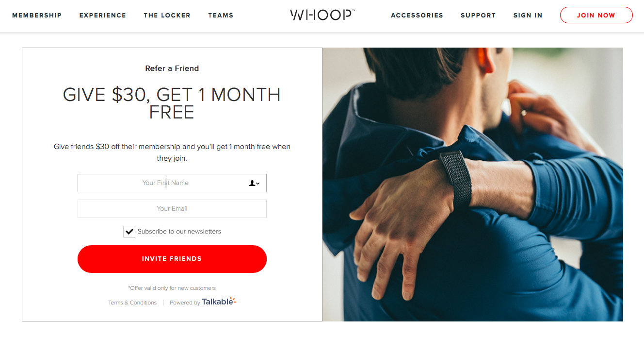Image resolution: width=644 pixels, height=337 pixels.
Task: Open the Membership menu item
Action: click(x=37, y=16)
